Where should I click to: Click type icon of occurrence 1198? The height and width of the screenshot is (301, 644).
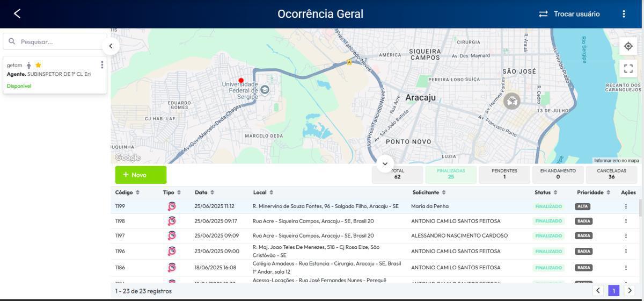[x=172, y=220]
